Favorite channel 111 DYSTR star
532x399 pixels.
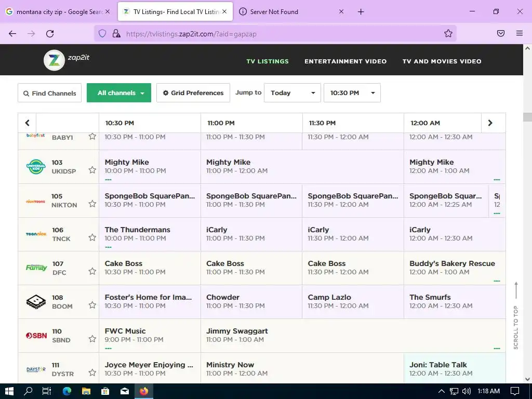click(92, 373)
